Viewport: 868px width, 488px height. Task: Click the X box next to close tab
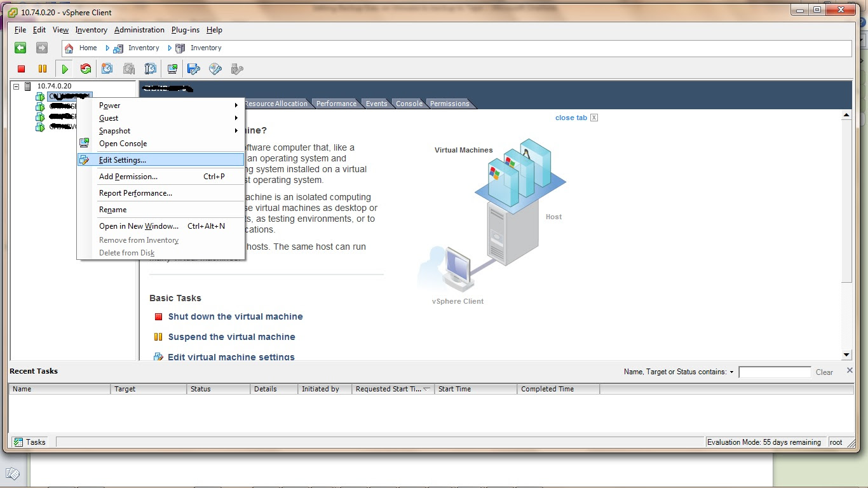click(x=594, y=118)
